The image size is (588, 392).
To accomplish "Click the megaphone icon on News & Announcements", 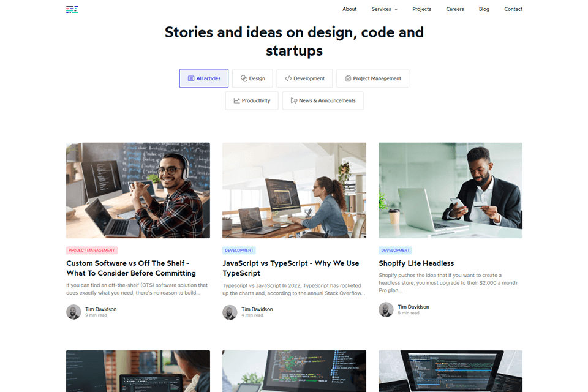I will click(x=294, y=100).
